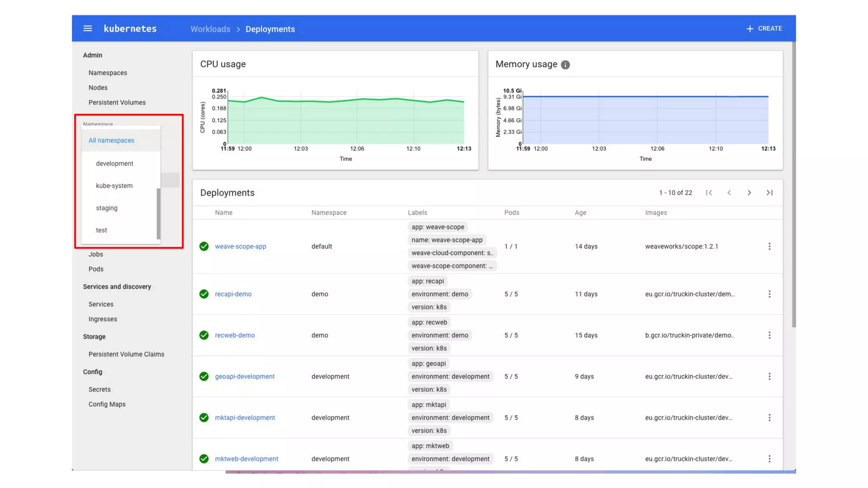
Task: Open the mktapi-development deployment link
Action: coord(245,417)
